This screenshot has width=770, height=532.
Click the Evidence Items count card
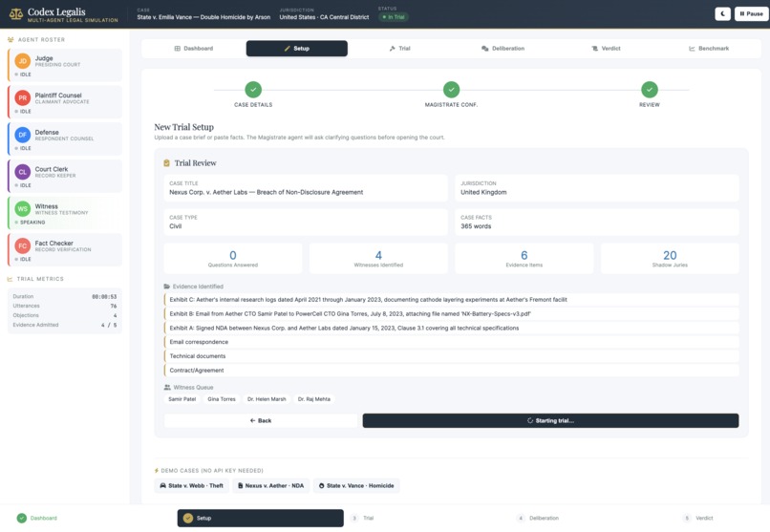[x=524, y=259]
